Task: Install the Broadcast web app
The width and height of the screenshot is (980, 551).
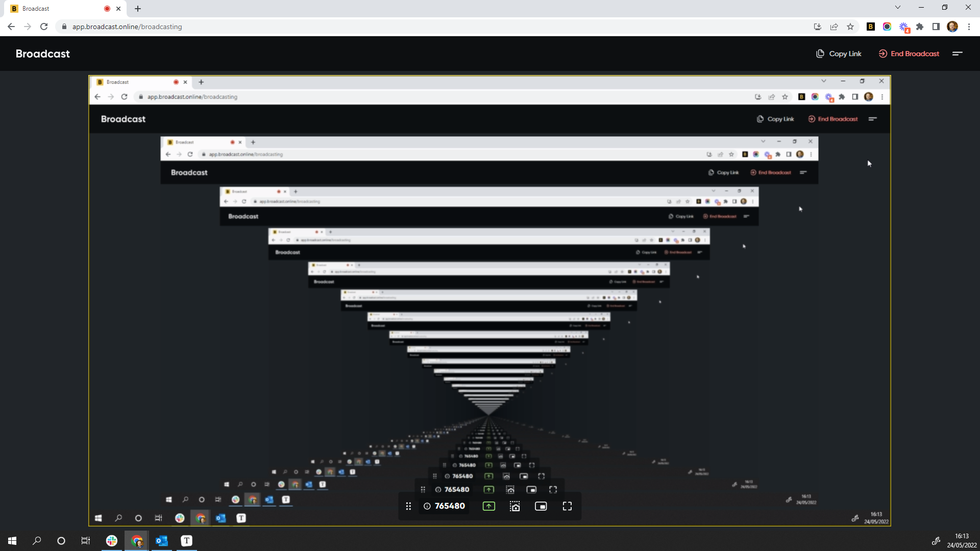Action: coord(818,27)
